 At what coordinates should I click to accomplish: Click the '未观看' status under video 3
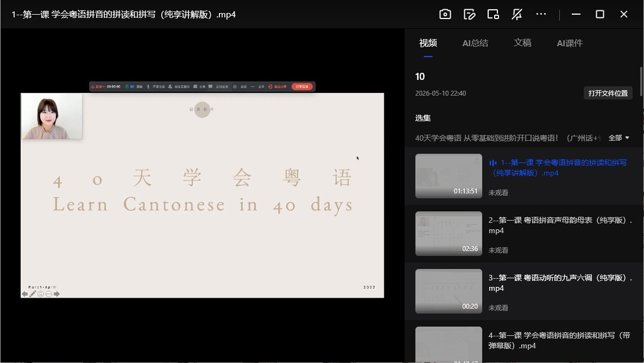(x=498, y=308)
